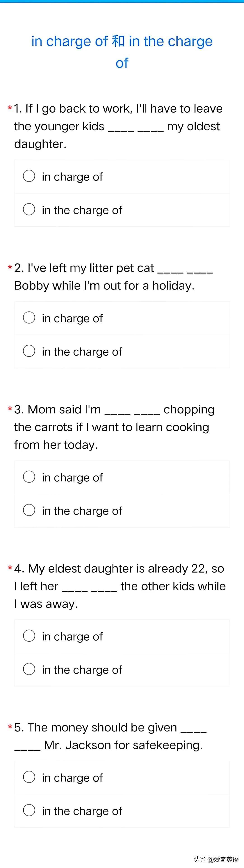Pick 'in charge of' for question 4

coord(29,636)
